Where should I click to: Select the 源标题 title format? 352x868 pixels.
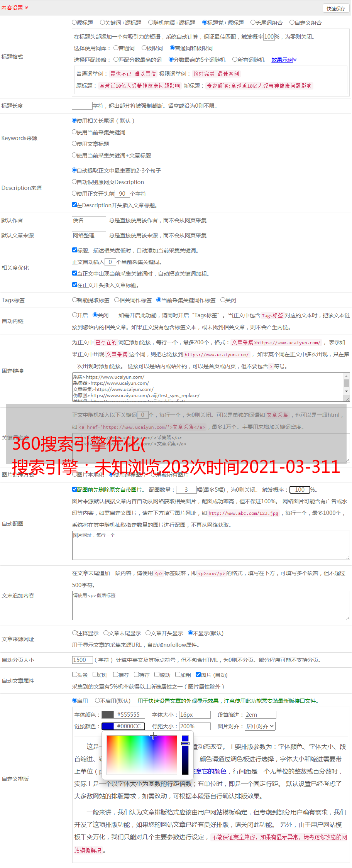coord(74,22)
